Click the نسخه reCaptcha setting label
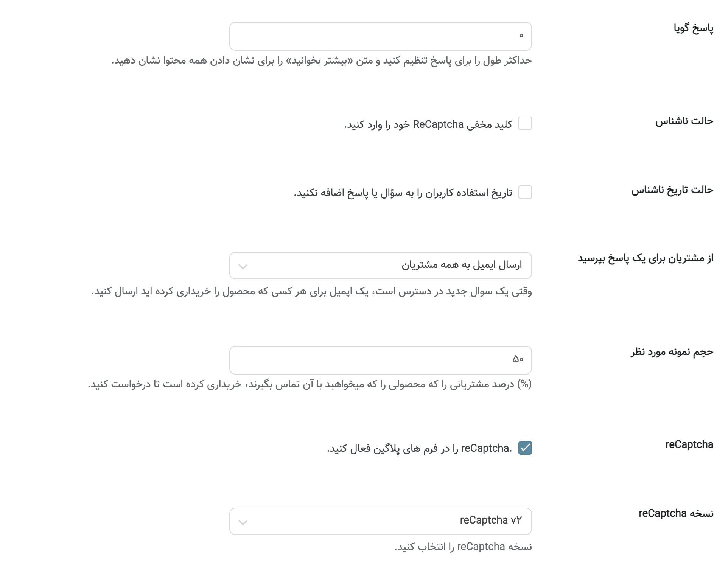 coord(676,513)
